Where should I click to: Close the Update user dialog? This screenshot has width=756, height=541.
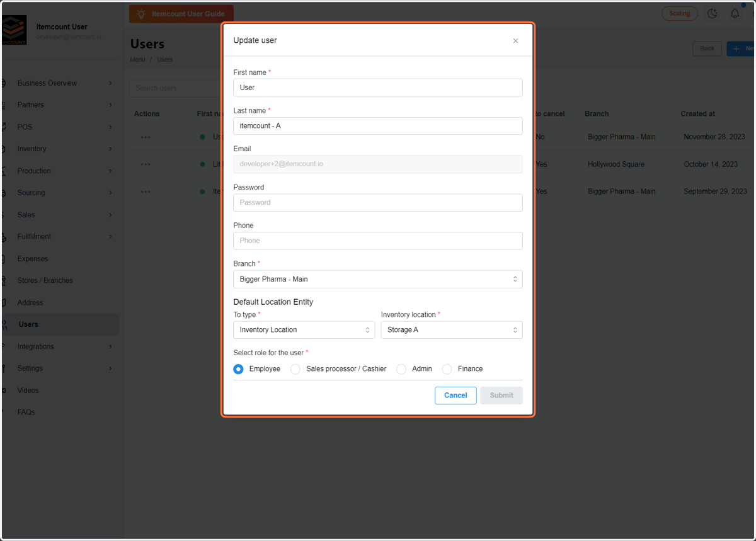pos(515,41)
